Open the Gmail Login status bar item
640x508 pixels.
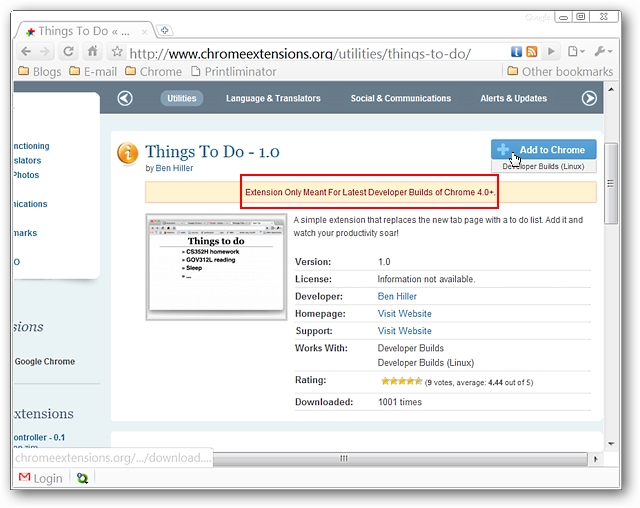click(x=40, y=478)
